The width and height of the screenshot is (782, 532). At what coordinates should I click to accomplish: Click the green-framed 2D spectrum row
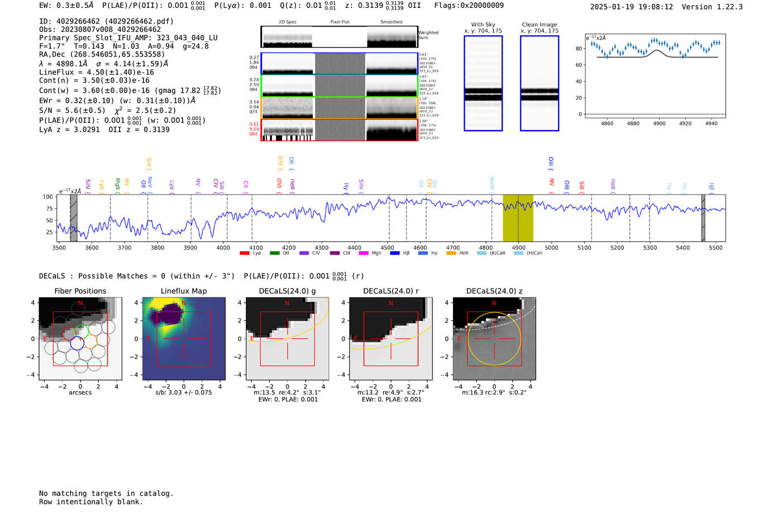(x=340, y=86)
